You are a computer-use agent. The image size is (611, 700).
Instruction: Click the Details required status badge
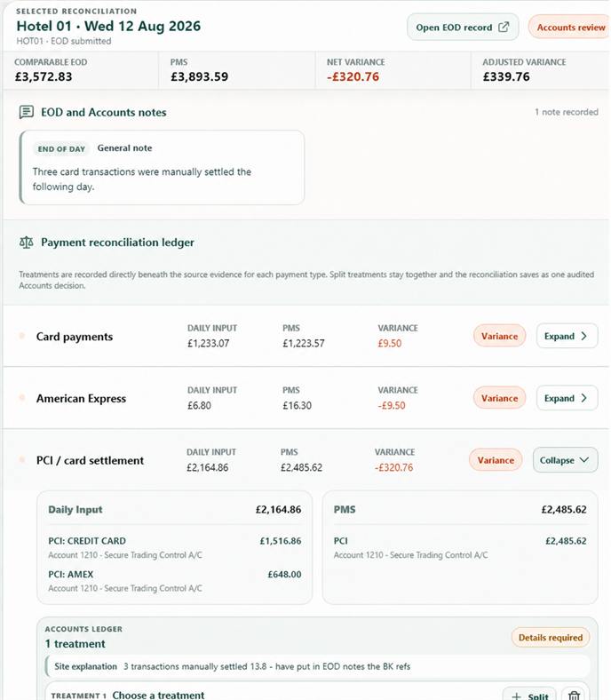pyautogui.click(x=551, y=638)
